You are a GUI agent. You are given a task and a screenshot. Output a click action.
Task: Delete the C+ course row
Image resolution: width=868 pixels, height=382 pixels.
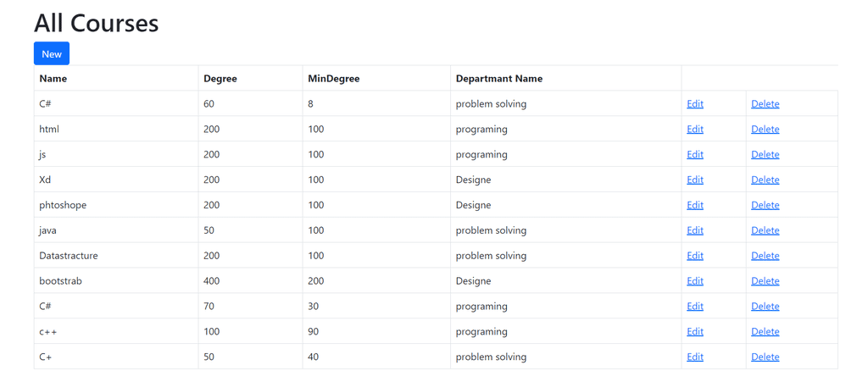tap(765, 357)
